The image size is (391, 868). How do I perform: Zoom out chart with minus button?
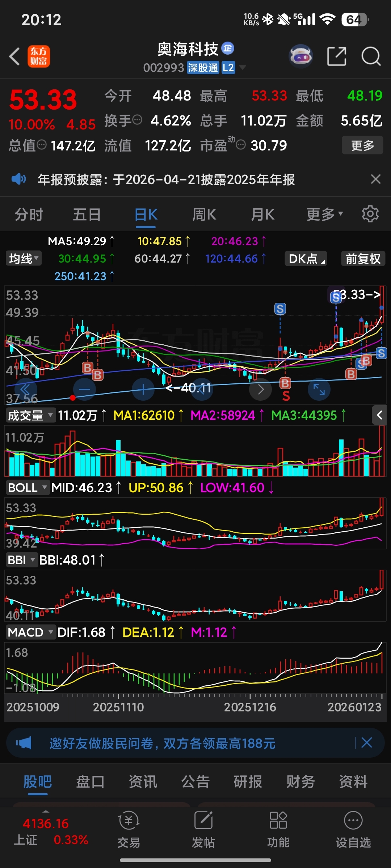pyautogui.click(x=84, y=390)
